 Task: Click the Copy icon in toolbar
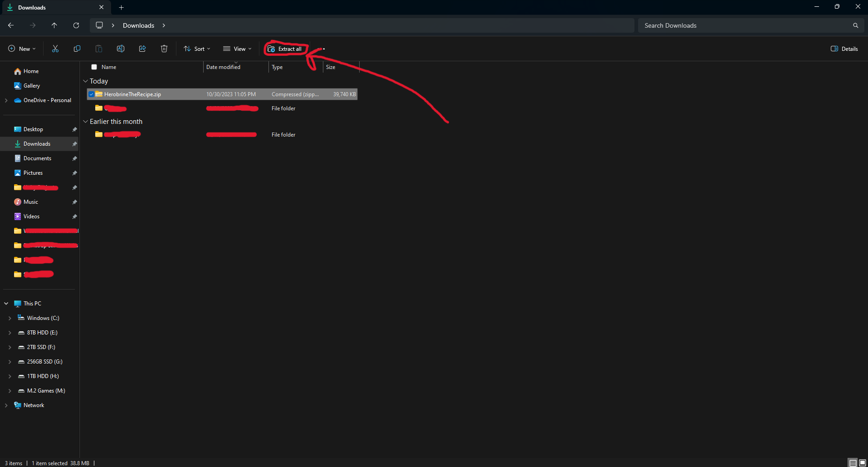pos(77,49)
